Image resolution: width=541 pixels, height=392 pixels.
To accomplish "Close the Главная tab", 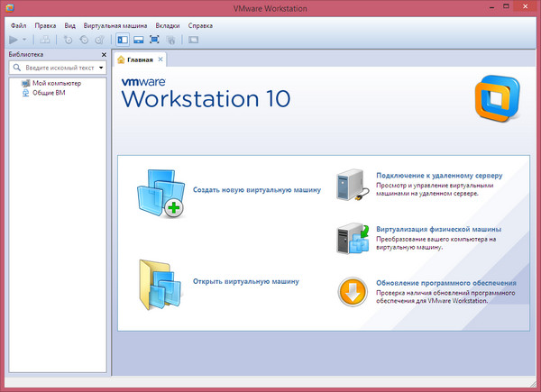I will pos(161,59).
